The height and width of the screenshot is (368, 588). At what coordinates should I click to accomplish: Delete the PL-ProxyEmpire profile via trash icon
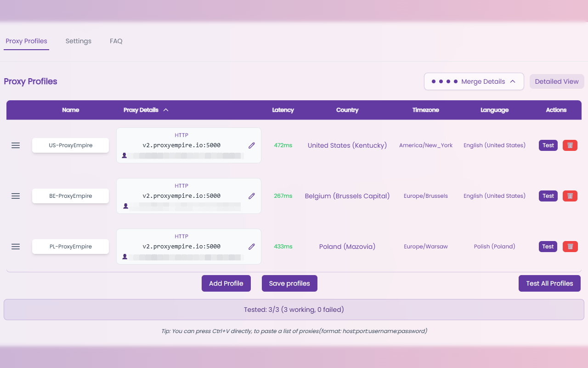coord(570,247)
